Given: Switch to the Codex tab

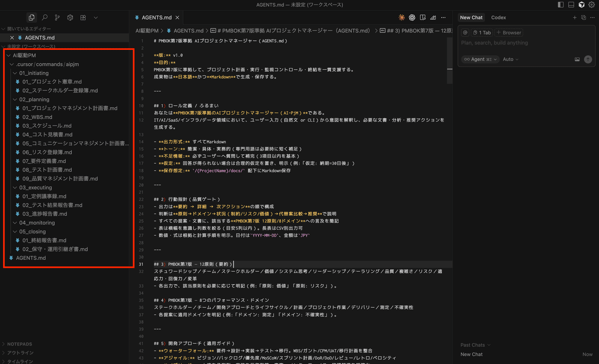Looking at the screenshot, I should [498, 17].
